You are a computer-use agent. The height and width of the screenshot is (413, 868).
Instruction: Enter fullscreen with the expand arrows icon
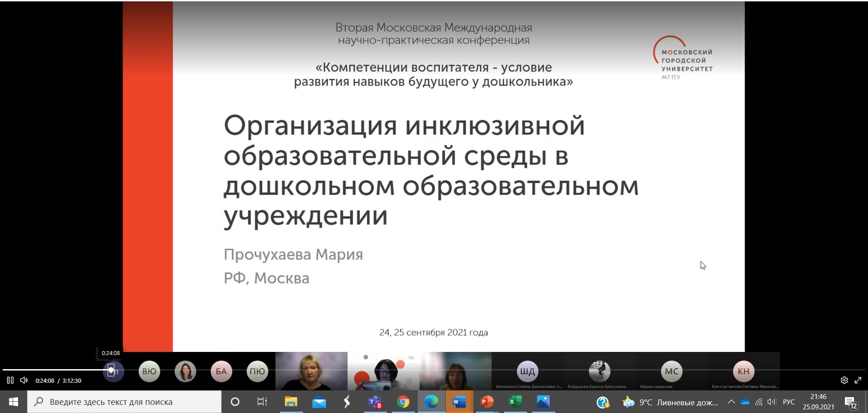pos(858,380)
